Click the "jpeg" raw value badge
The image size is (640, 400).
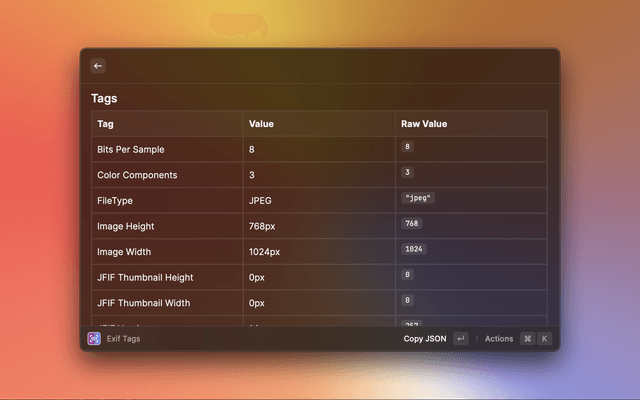tap(417, 198)
